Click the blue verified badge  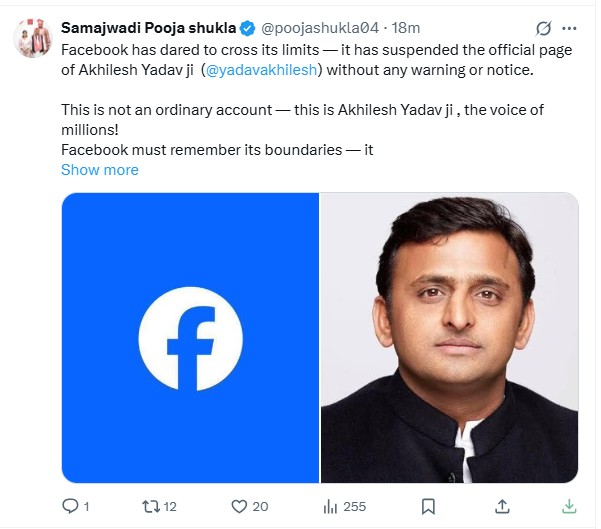[x=247, y=27]
